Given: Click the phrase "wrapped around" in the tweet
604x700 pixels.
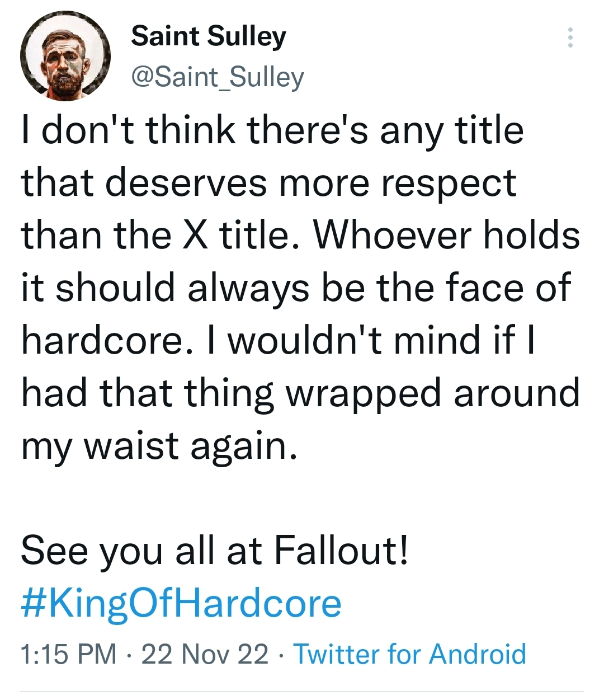Looking at the screenshot, I should [432, 393].
